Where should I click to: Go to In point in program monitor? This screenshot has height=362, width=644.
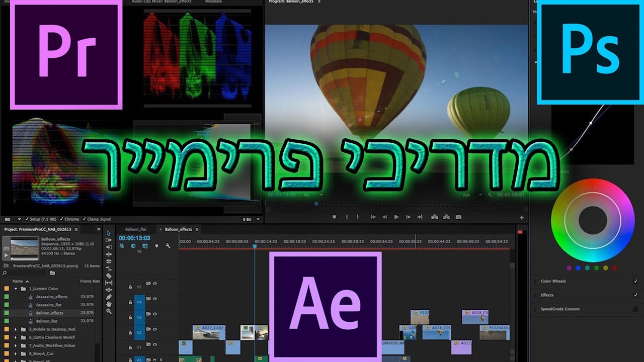tap(373, 217)
